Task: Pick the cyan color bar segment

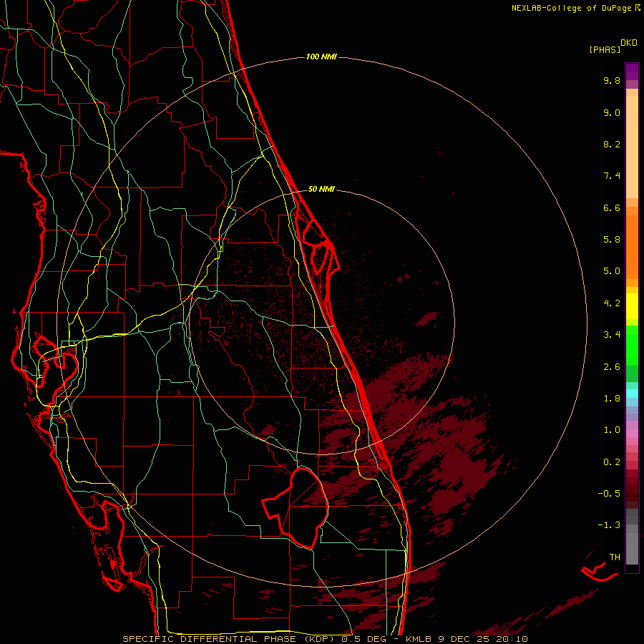Action: click(632, 394)
